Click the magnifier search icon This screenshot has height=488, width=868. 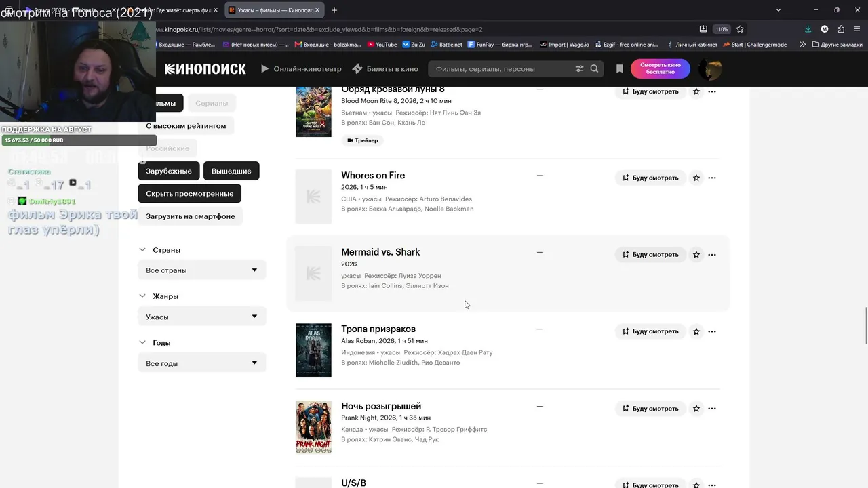[x=594, y=68]
